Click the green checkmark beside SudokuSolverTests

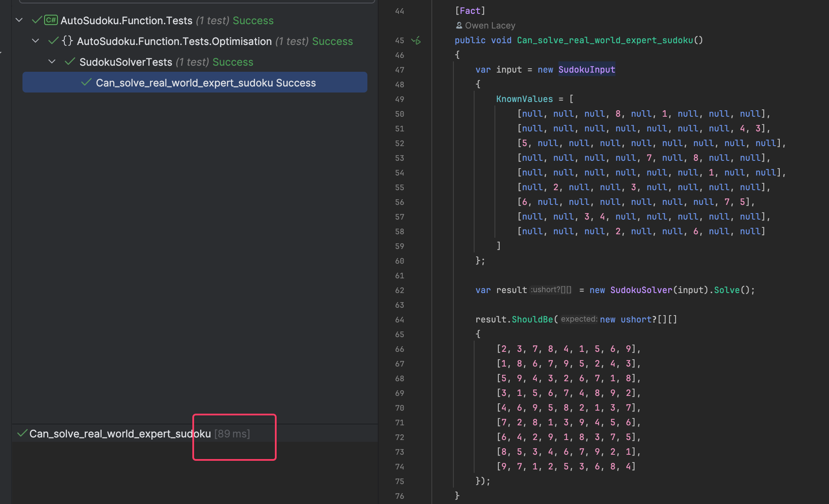[x=70, y=61]
